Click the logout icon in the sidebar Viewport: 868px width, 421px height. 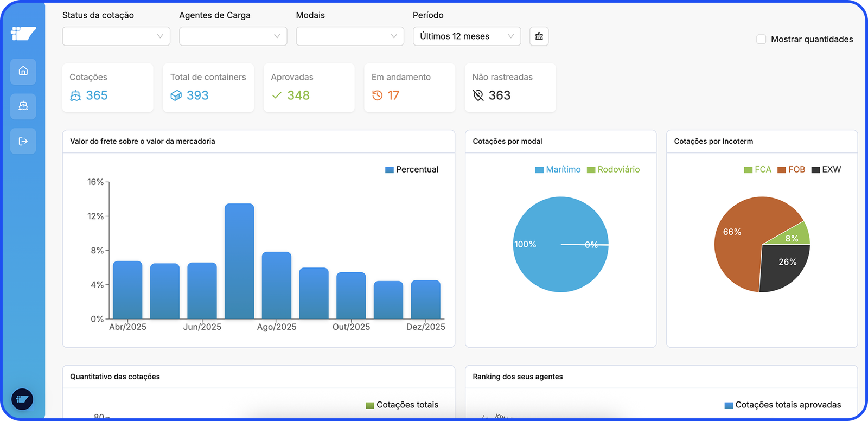[23, 141]
